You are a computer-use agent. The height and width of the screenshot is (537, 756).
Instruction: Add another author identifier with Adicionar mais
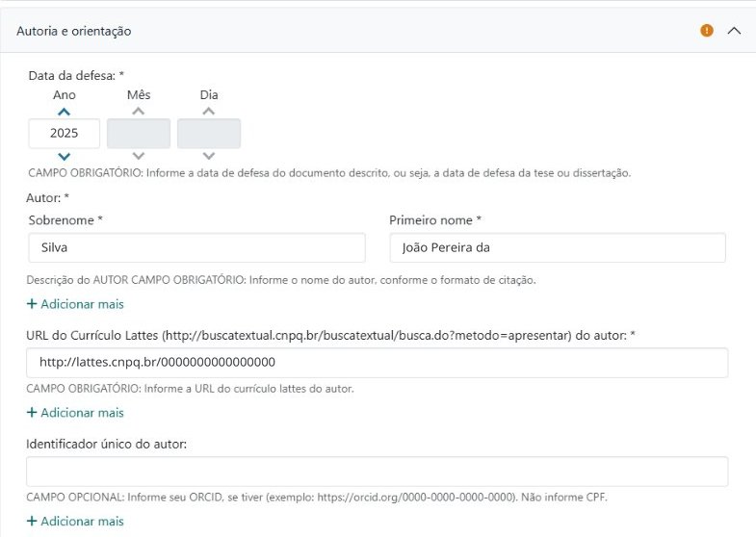tap(75, 521)
